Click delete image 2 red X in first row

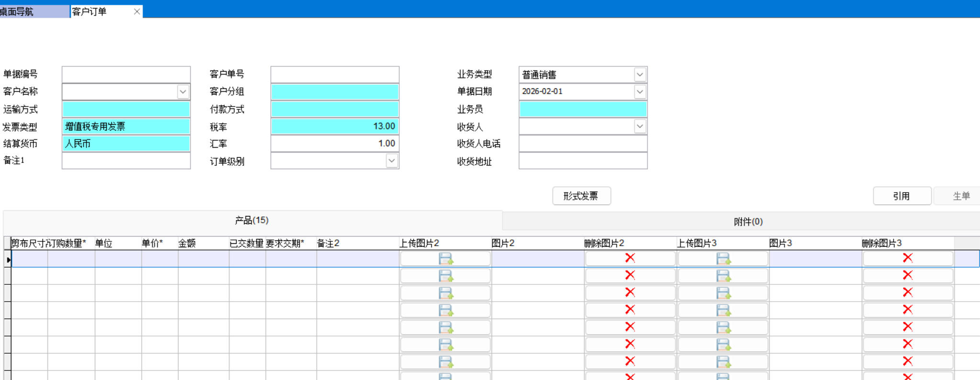[630, 258]
